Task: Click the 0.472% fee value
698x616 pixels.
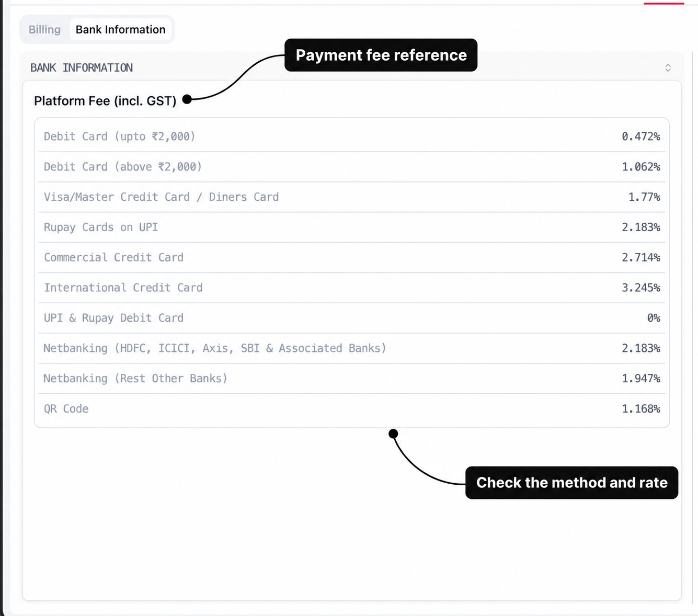Action: tap(640, 136)
